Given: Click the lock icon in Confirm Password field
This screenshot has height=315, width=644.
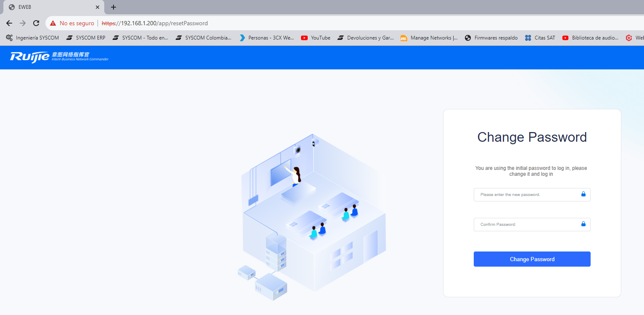Looking at the screenshot, I should click(x=583, y=224).
